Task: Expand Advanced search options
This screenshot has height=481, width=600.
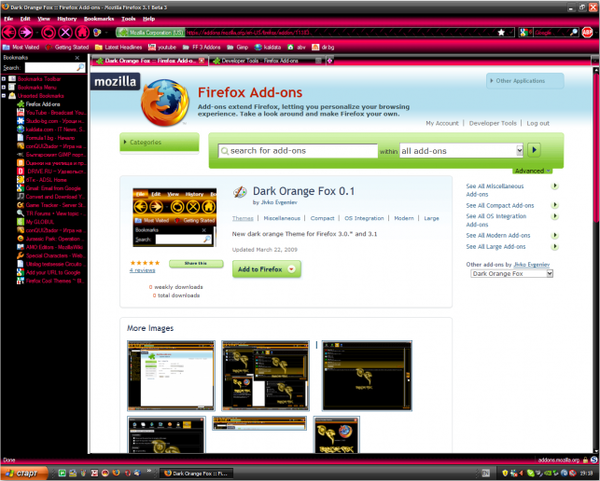Action: [x=532, y=171]
